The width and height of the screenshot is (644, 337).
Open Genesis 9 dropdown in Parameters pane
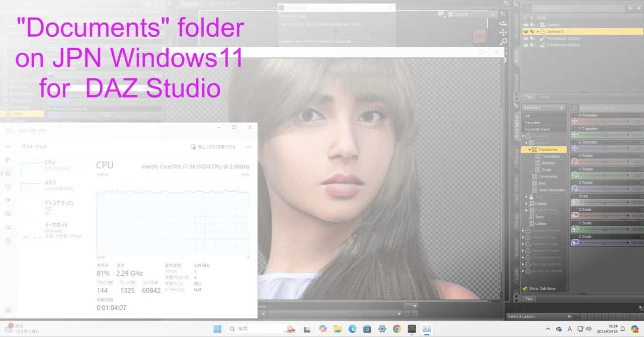click(544, 108)
